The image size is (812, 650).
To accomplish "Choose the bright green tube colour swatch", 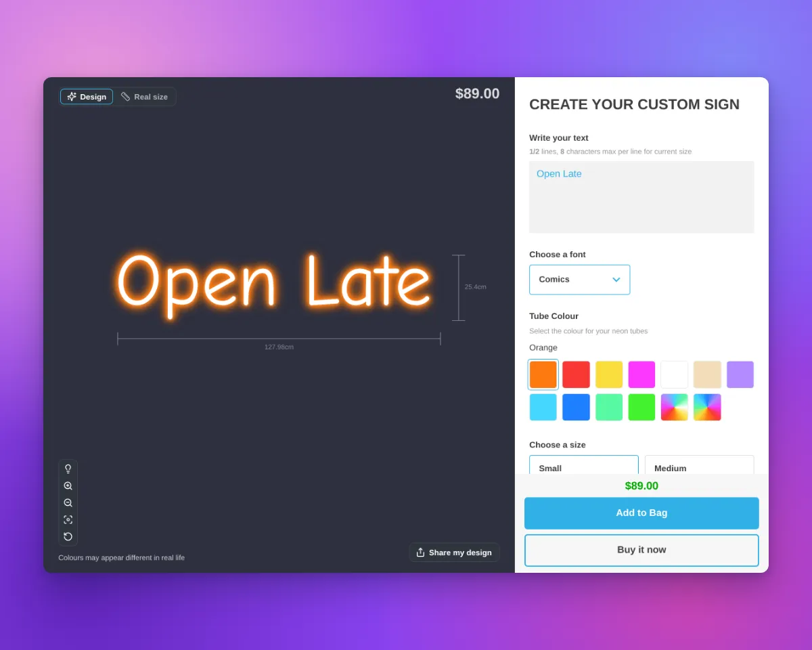I will (x=641, y=407).
